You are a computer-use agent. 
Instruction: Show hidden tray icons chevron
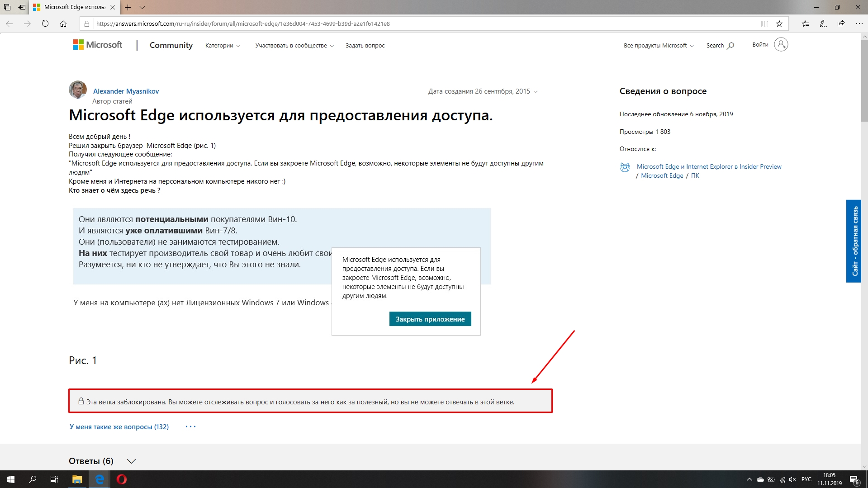tap(749, 479)
